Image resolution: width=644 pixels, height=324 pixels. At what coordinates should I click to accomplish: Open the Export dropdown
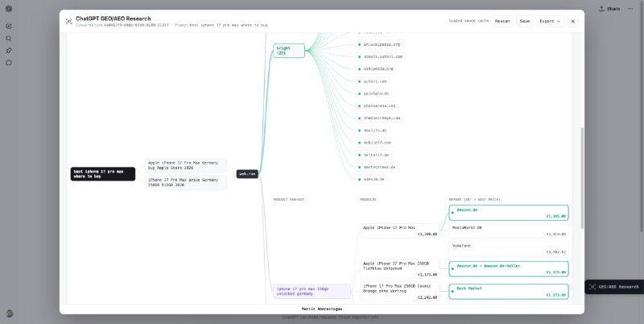tap(550, 22)
